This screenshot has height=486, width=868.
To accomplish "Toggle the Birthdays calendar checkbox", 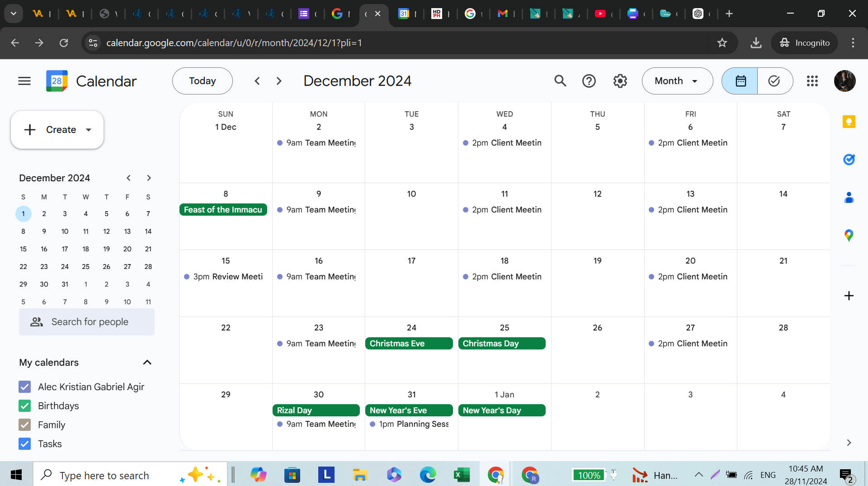I will coord(25,406).
